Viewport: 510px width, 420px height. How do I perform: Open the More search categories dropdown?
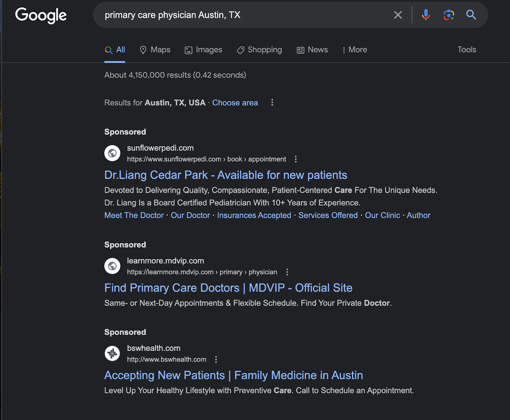click(354, 50)
